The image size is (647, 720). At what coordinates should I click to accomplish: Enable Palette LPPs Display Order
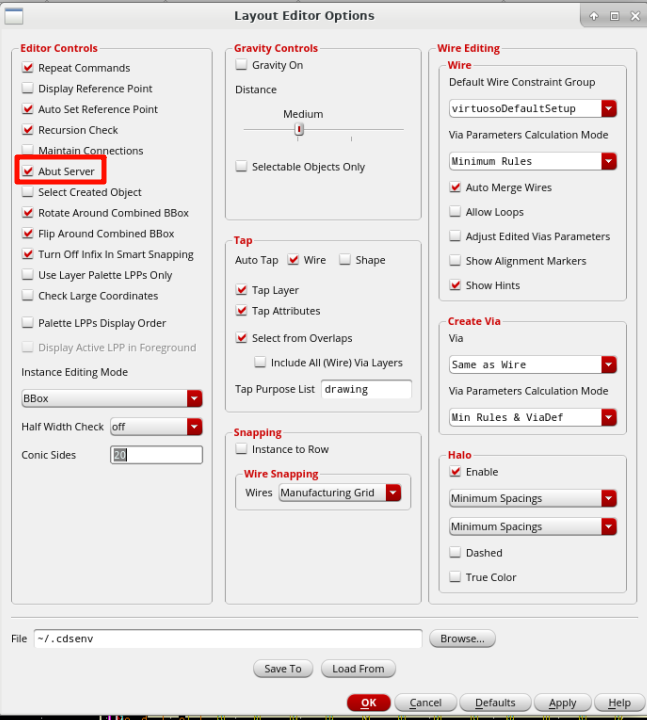point(28,323)
